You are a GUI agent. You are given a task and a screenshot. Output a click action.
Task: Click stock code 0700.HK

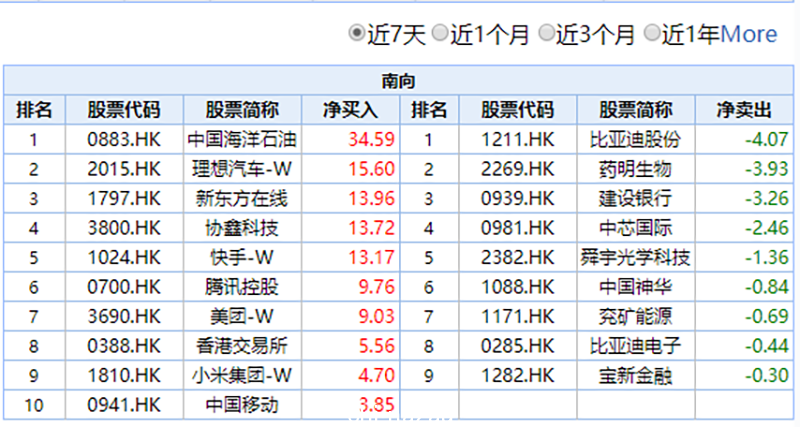point(124,287)
